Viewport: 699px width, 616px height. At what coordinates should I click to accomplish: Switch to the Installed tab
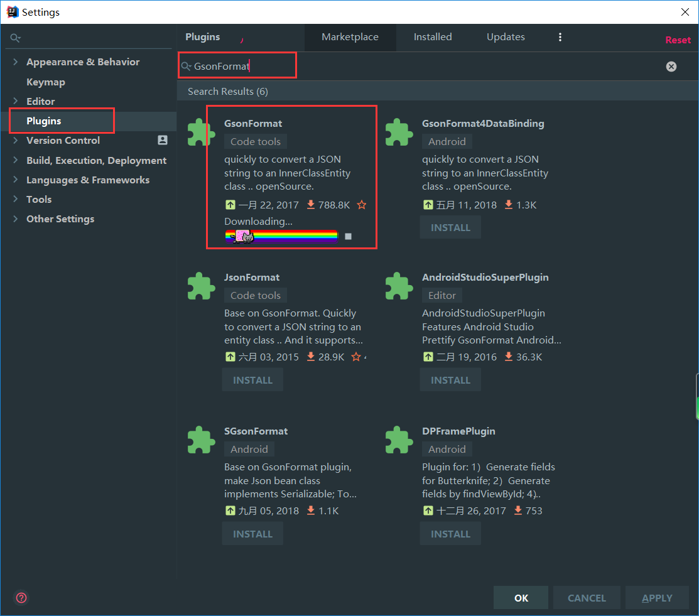(432, 37)
